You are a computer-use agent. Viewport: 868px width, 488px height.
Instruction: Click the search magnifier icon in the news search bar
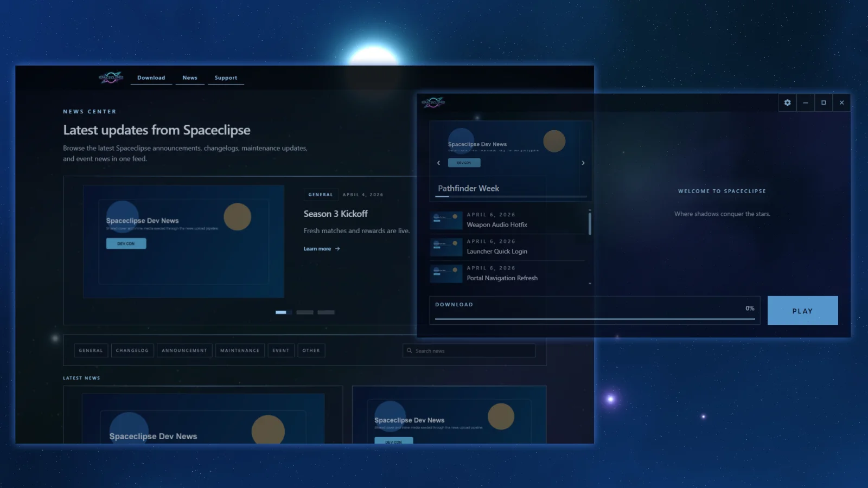tap(409, 351)
